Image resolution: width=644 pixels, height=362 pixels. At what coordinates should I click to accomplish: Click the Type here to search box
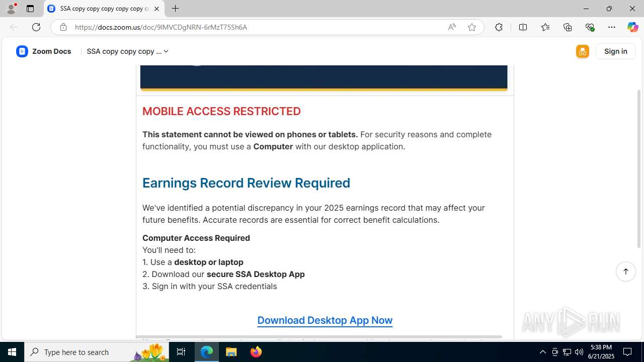tap(97, 352)
